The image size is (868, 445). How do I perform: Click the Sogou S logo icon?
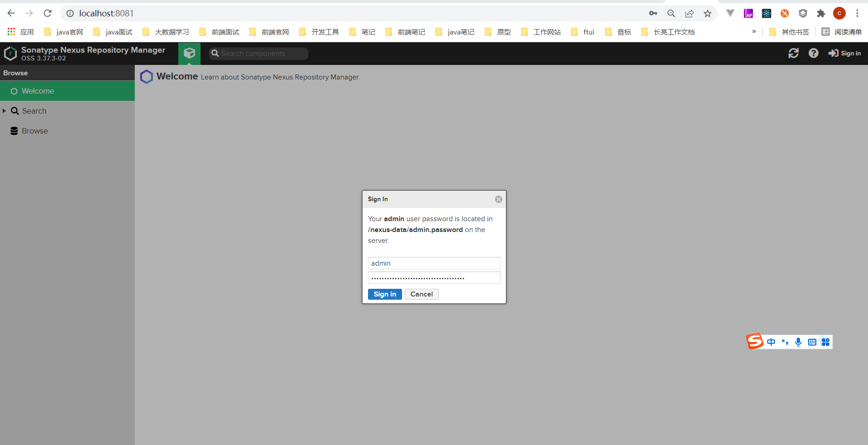755,341
